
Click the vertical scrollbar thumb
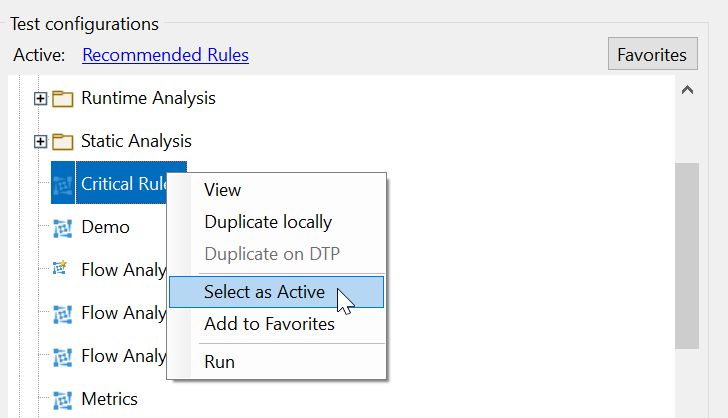(x=687, y=255)
